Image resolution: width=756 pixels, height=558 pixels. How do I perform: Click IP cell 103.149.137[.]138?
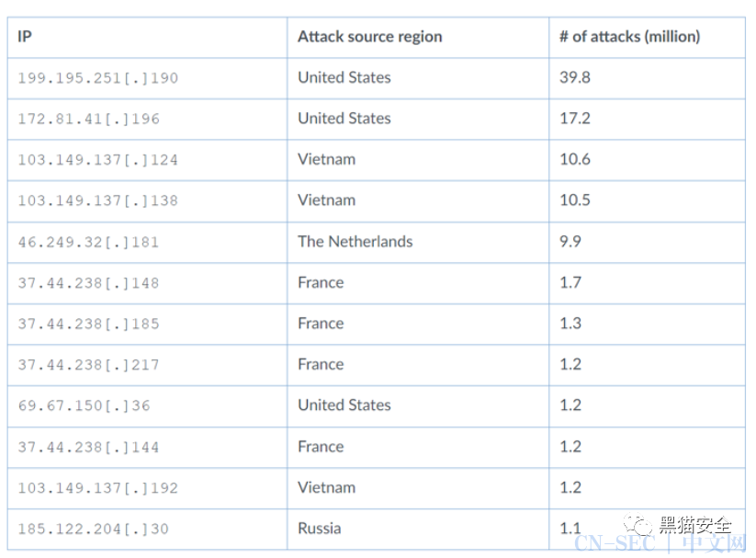click(98, 200)
